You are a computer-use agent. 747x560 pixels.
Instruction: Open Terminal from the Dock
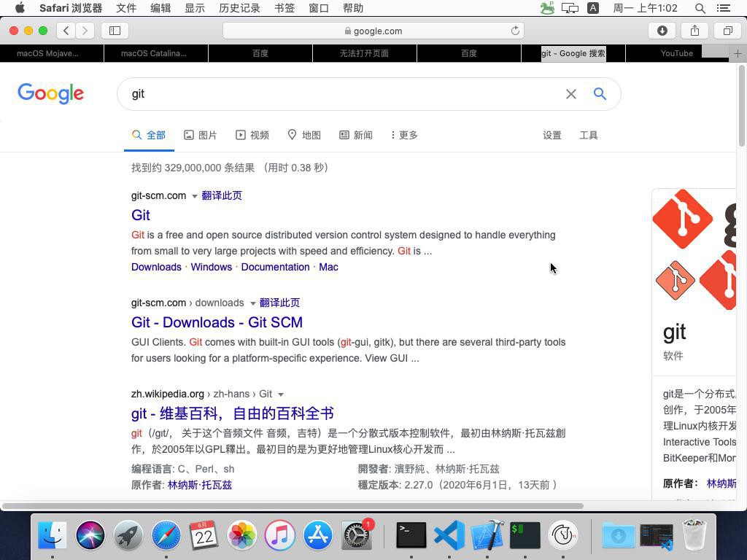coord(411,534)
